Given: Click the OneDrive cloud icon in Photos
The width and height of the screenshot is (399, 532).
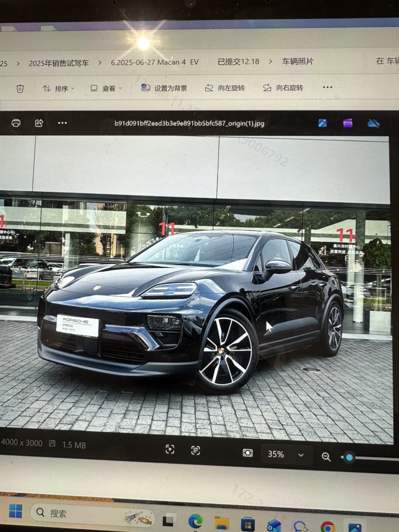Looking at the screenshot, I should click(373, 123).
